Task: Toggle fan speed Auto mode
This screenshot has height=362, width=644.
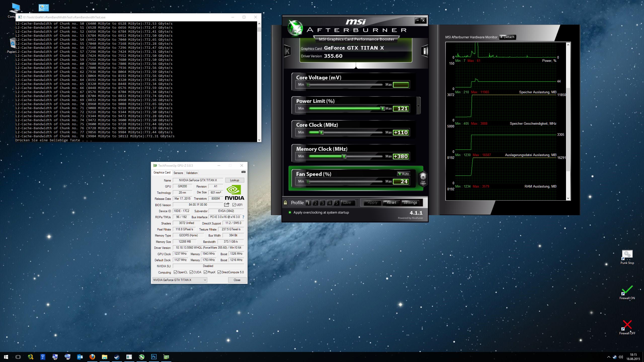Action: pyautogui.click(x=404, y=174)
